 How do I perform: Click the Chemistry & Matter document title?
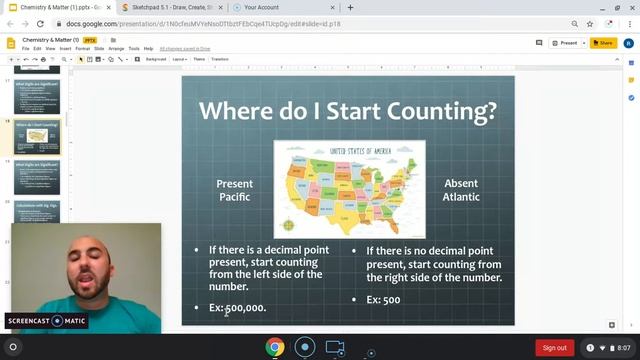coord(51,40)
